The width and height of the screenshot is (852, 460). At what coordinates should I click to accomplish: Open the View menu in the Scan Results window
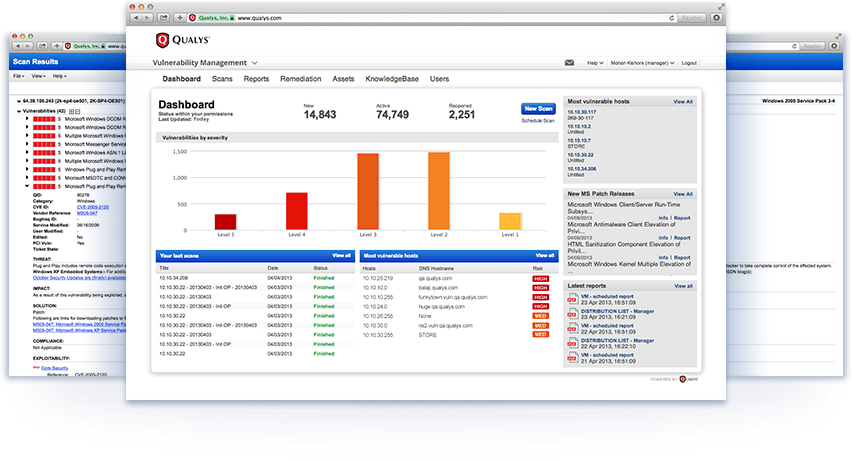tap(38, 76)
